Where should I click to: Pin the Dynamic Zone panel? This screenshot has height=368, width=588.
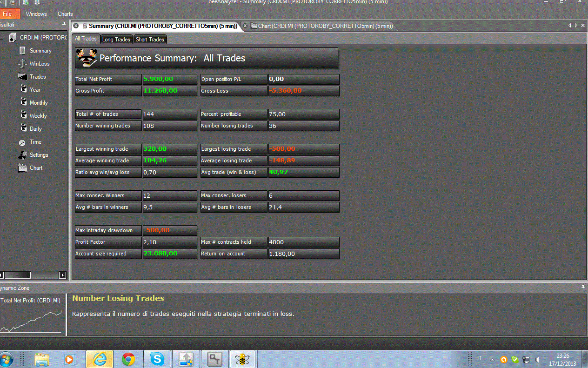point(583,288)
